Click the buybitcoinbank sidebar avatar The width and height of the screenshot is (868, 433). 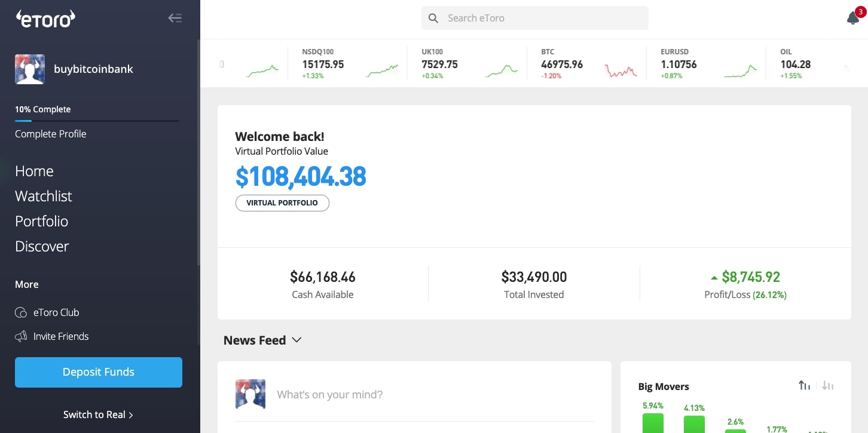pos(30,69)
